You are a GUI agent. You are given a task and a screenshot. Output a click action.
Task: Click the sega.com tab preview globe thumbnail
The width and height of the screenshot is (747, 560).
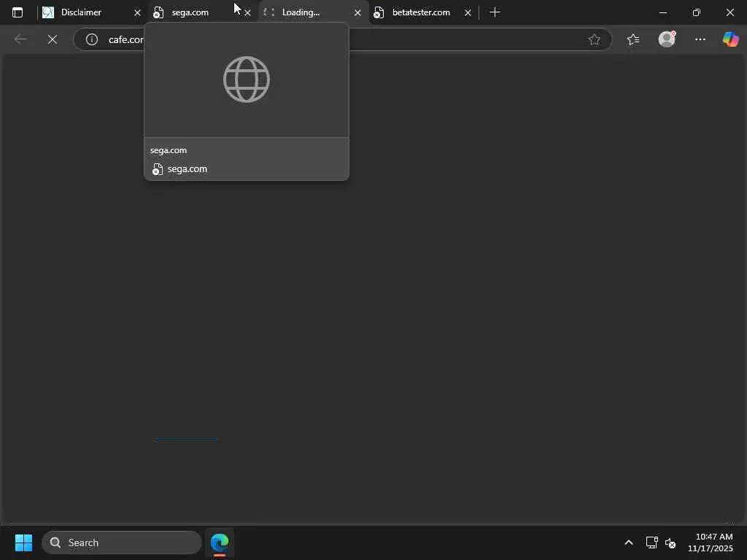[x=247, y=79]
